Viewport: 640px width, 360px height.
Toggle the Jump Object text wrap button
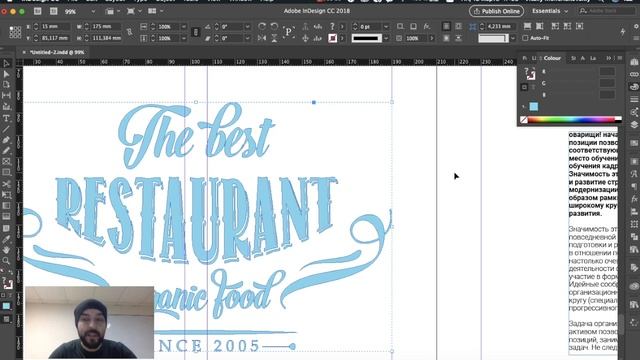click(458, 38)
